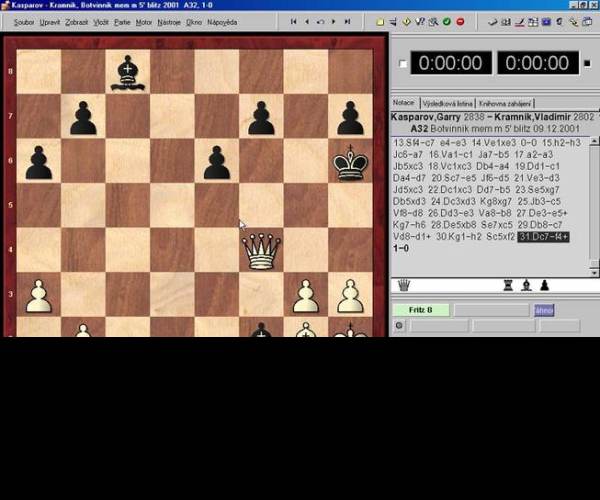Click the board layout grid icon
600x500 pixels.
[533, 22]
